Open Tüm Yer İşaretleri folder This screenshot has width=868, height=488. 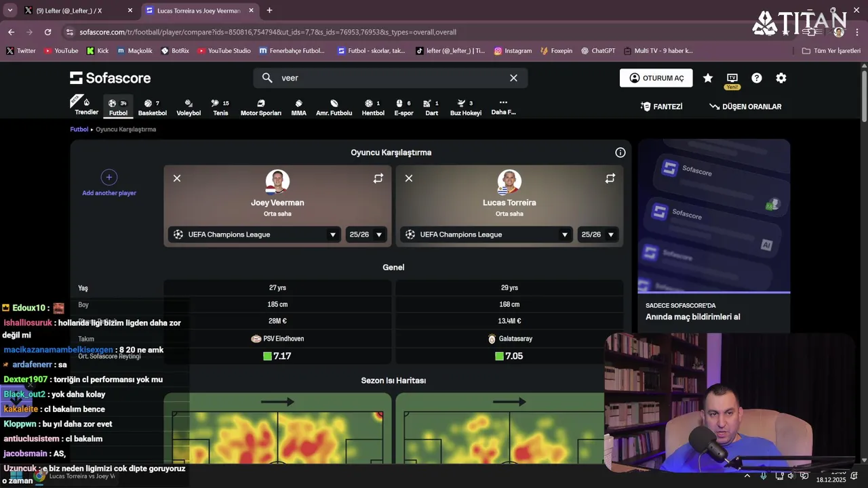click(x=831, y=51)
